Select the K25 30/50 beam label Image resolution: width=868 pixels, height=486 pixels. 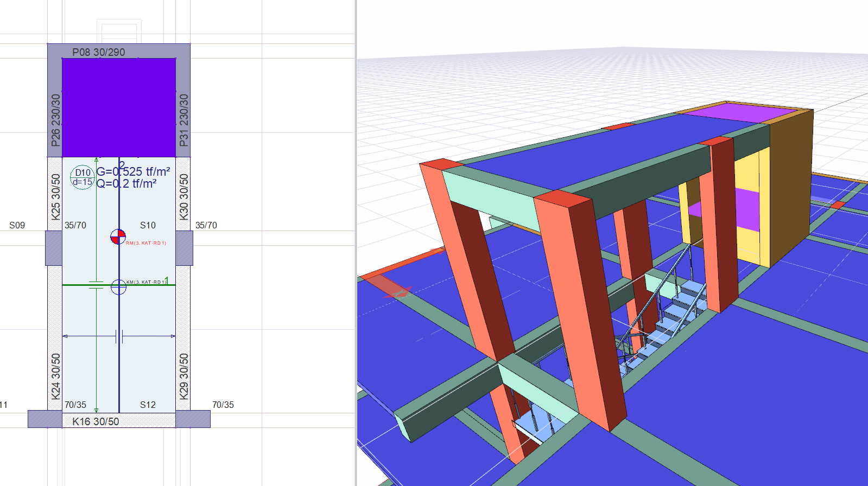tap(55, 196)
